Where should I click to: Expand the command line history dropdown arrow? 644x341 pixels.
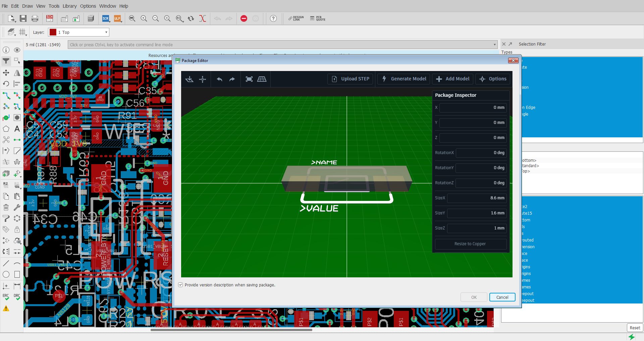495,44
